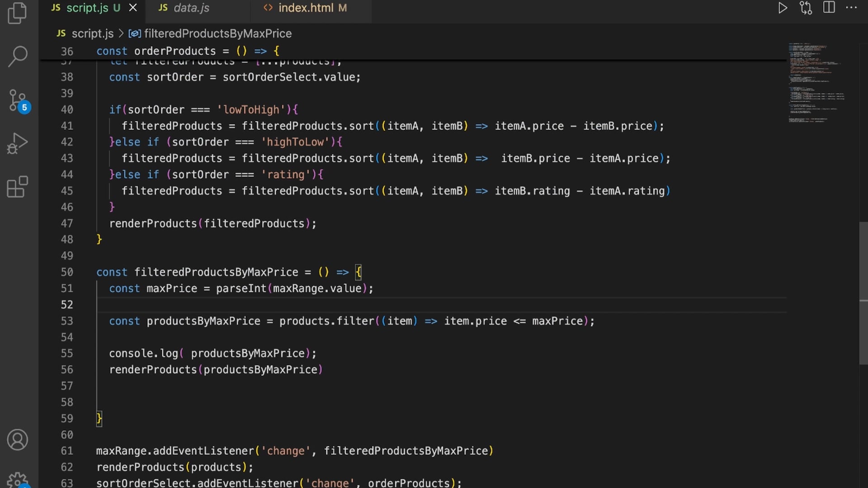Open the Run and Debug panel
Viewport: 868px width, 488px height.
(18, 144)
